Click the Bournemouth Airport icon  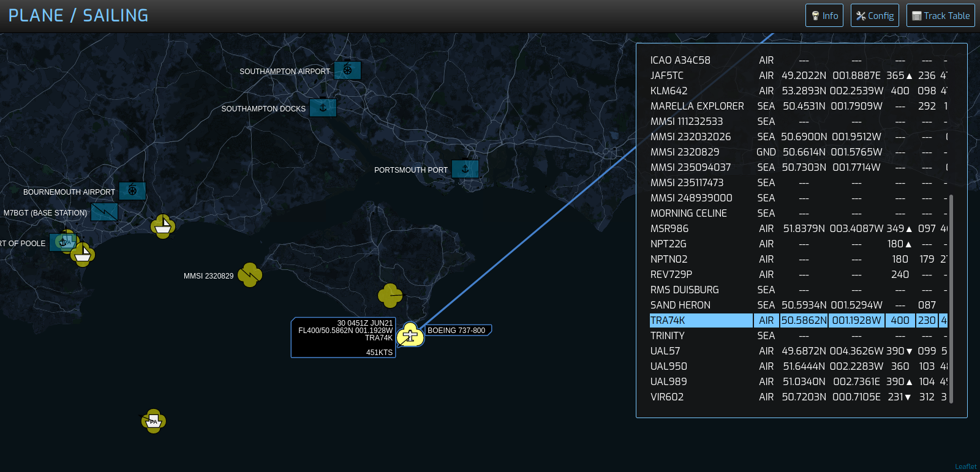132,191
